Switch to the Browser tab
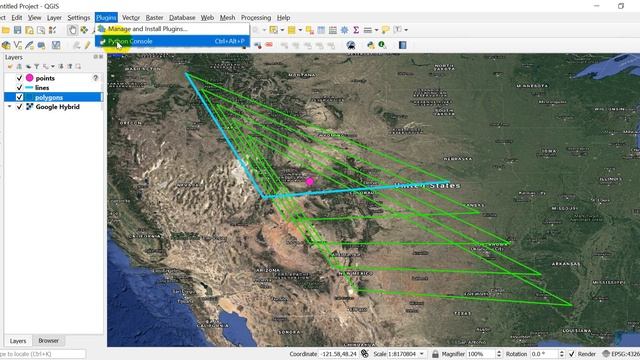 click(x=49, y=340)
